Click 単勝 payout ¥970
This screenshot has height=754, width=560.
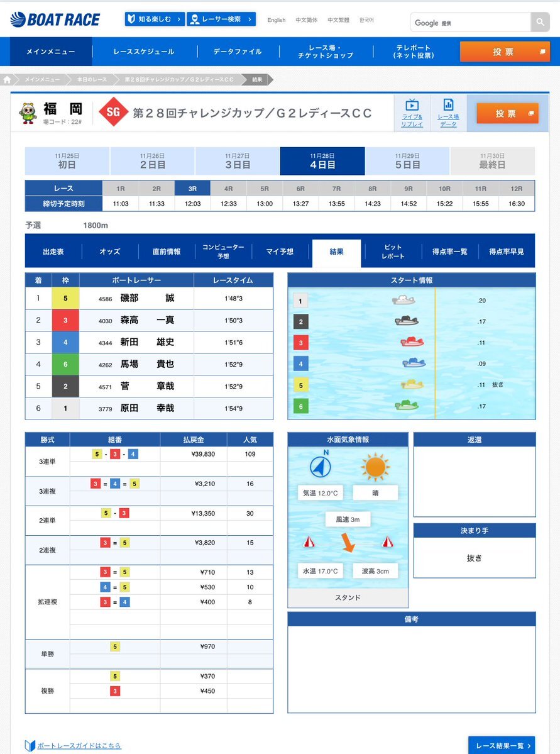click(207, 646)
